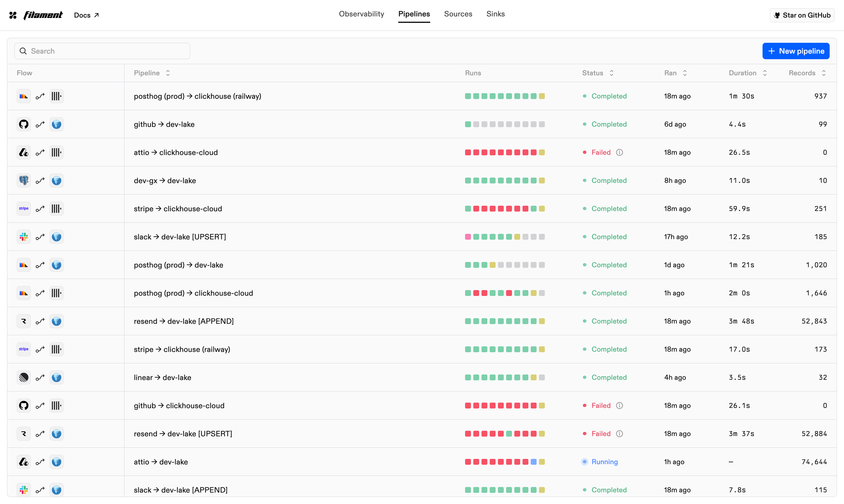
Task: Click Attio source icon in attio → clickhouse-cloud row
Action: (24, 152)
